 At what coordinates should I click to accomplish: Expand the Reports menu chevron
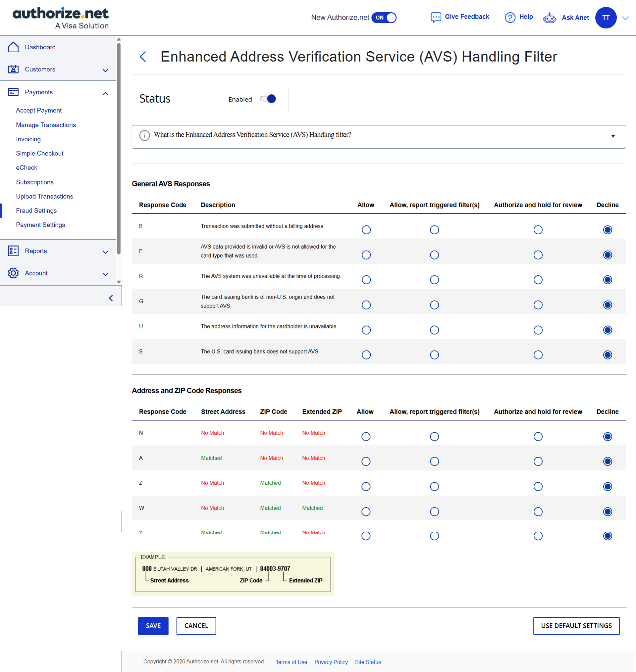pyautogui.click(x=105, y=252)
